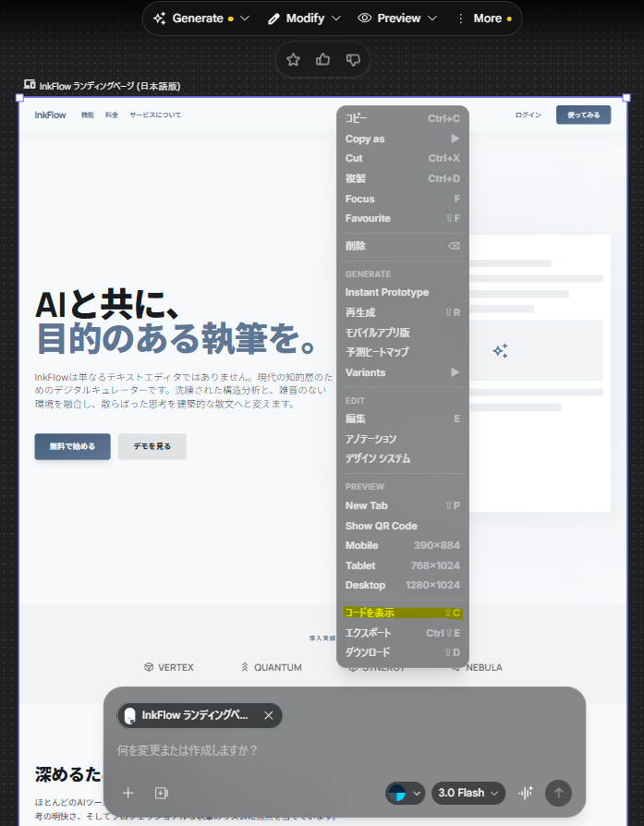This screenshot has width=644, height=826.
Task: Open the 3.0 Flash model selector
Action: click(x=468, y=793)
